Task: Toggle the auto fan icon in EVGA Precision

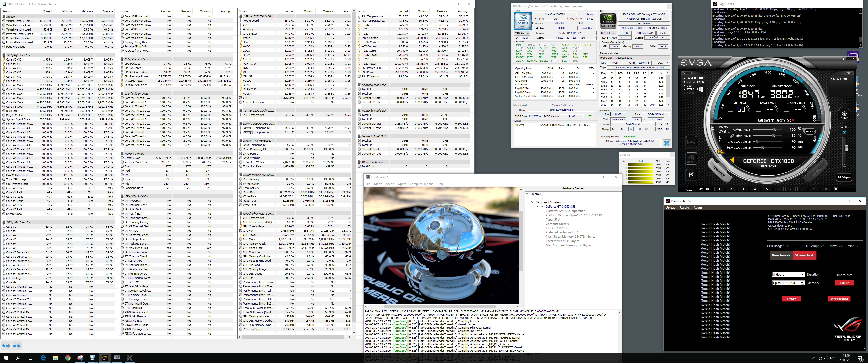Action: pos(844,132)
